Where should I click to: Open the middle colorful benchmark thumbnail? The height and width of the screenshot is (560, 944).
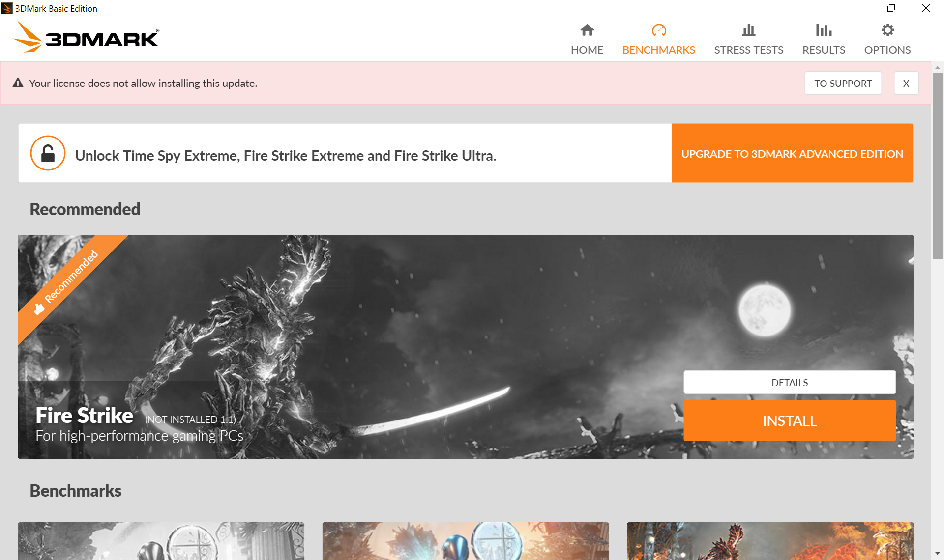(x=465, y=541)
